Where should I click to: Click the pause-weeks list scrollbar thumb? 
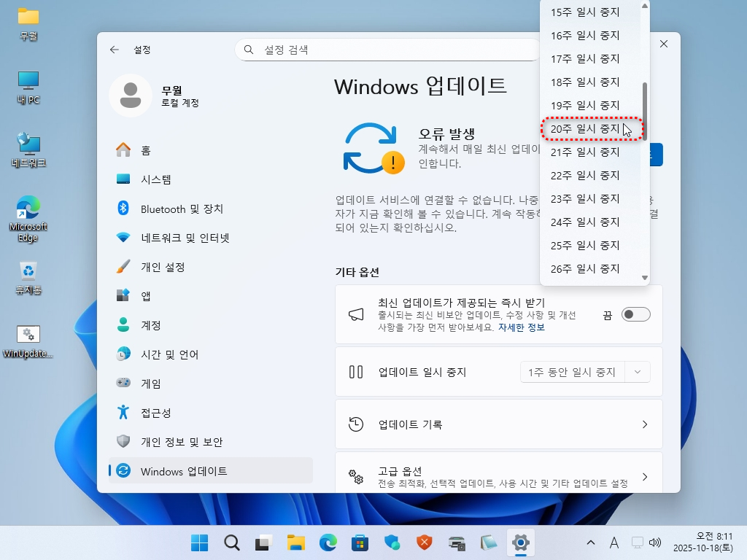pos(645,112)
